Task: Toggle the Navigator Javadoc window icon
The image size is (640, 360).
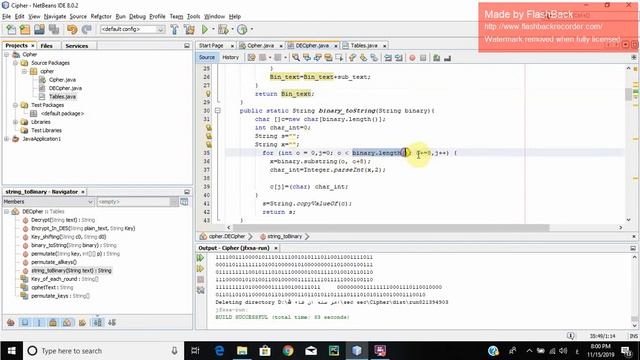Action: tap(184, 202)
